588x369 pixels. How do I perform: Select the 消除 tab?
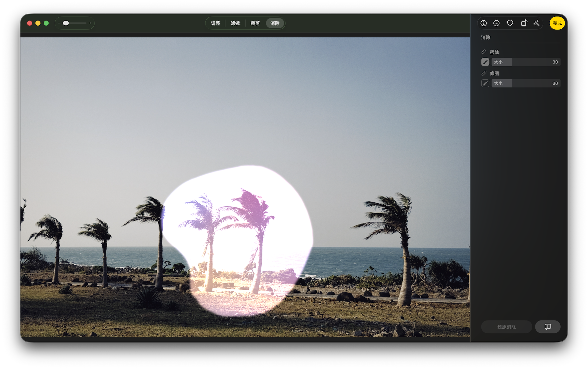(x=275, y=23)
